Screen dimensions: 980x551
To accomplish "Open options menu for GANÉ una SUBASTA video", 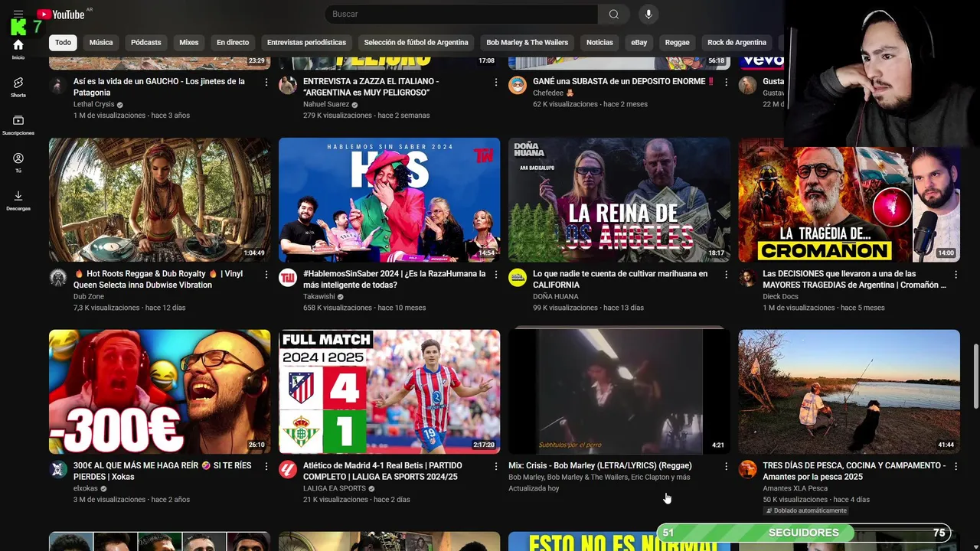I will (x=726, y=82).
